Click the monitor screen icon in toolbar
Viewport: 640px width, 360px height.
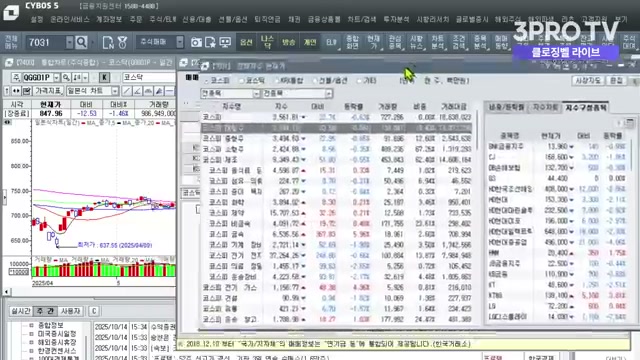(x=225, y=42)
